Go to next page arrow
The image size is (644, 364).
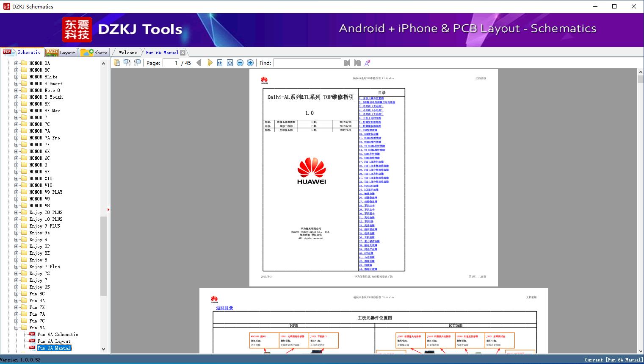[x=210, y=63]
